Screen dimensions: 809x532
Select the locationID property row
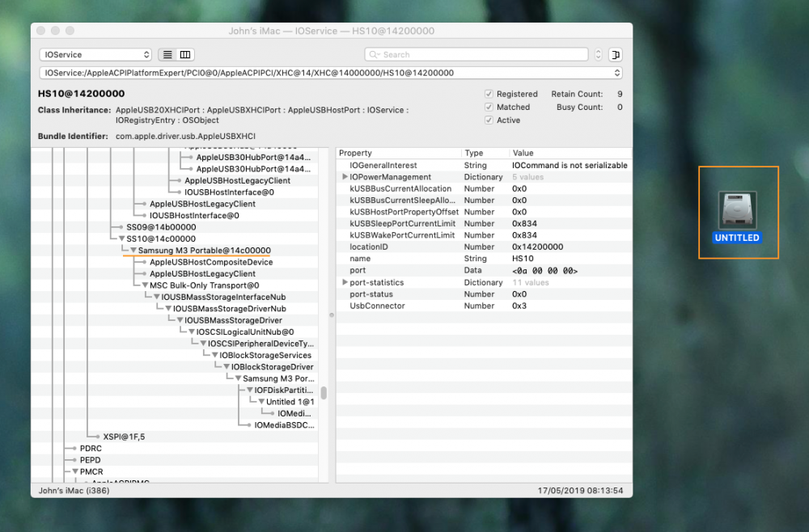484,247
